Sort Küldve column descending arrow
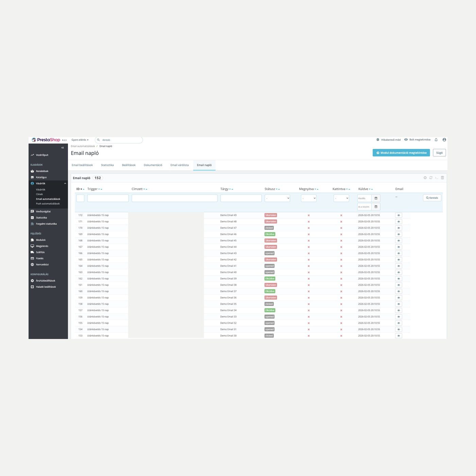Image resolution: width=476 pixels, height=476 pixels. pyautogui.click(x=370, y=189)
